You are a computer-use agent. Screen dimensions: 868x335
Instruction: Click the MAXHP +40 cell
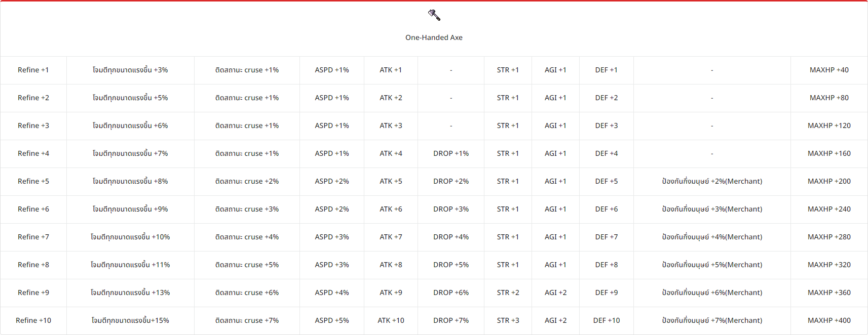[x=829, y=70]
